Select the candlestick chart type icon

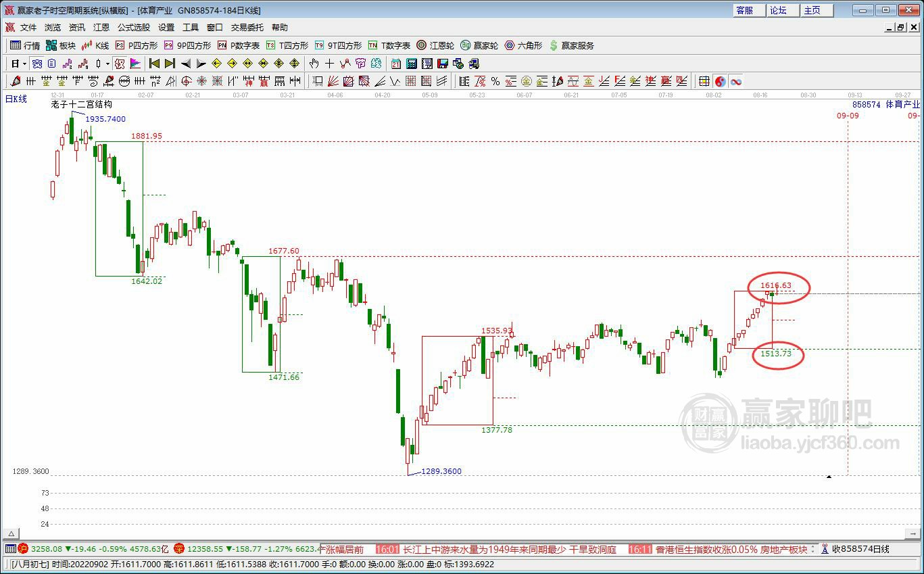point(98,64)
